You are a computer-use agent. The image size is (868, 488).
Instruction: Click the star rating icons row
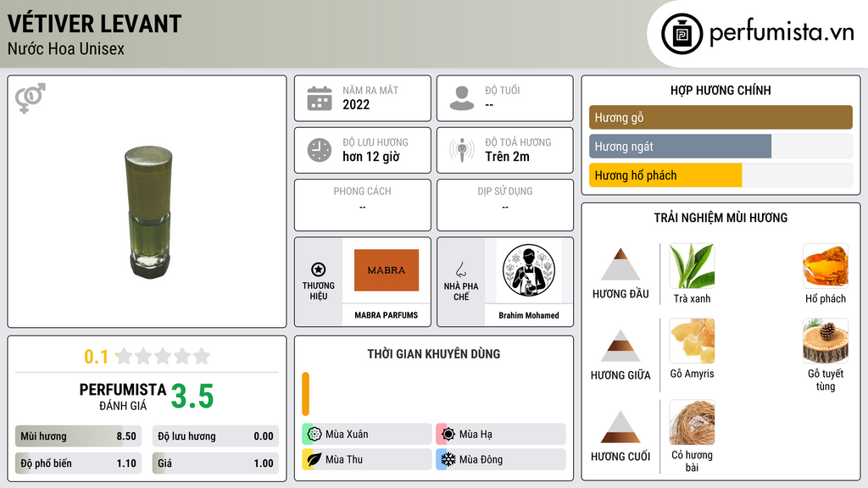(164, 356)
